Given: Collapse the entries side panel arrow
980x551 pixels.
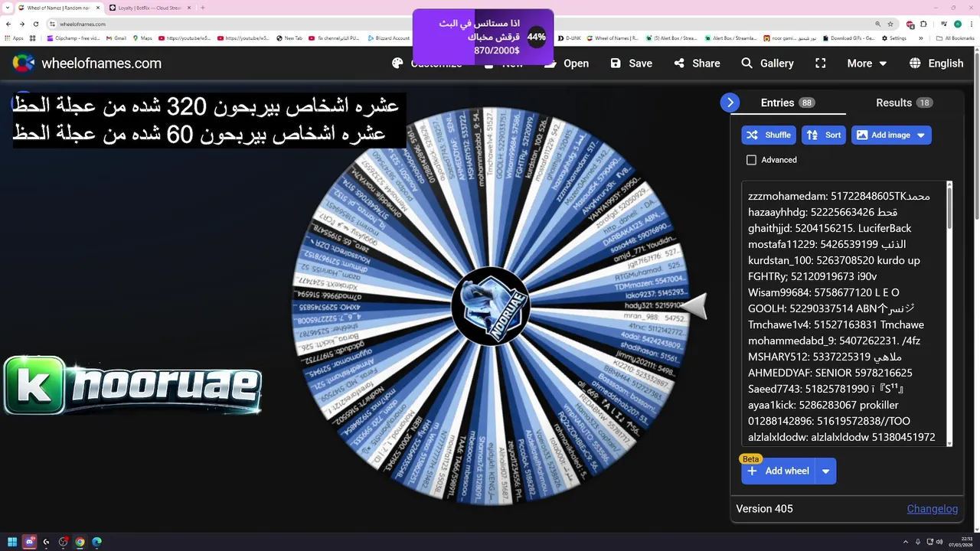Looking at the screenshot, I should (x=730, y=103).
